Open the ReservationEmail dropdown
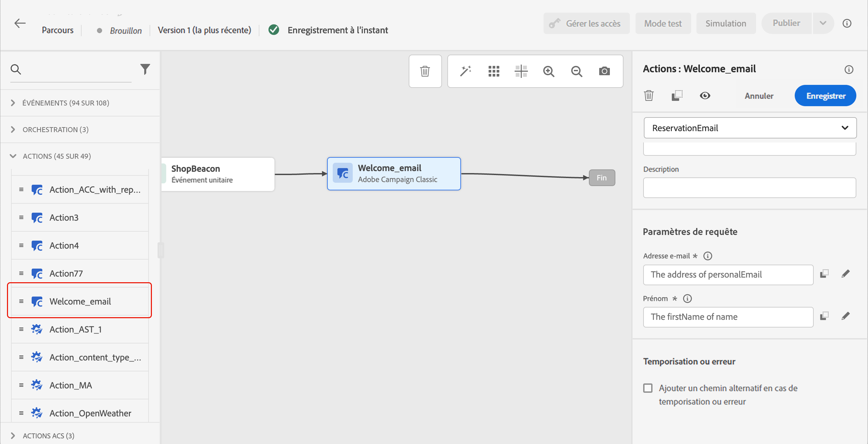Image resolution: width=868 pixels, height=444 pixels. (x=750, y=128)
